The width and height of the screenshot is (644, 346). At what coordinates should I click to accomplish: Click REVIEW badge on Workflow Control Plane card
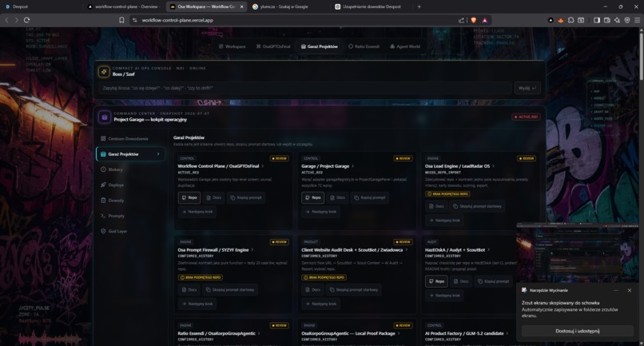click(280, 158)
